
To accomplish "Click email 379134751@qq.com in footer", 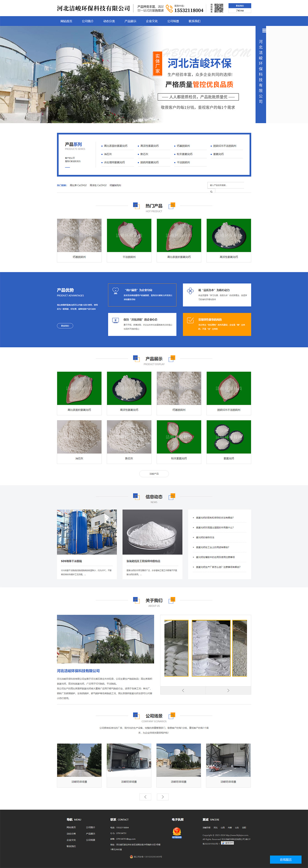I will pyautogui.click(x=126, y=839).
